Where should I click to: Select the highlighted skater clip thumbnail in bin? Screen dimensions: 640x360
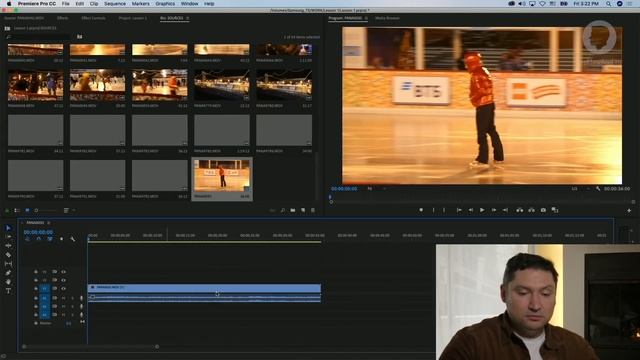point(222,179)
